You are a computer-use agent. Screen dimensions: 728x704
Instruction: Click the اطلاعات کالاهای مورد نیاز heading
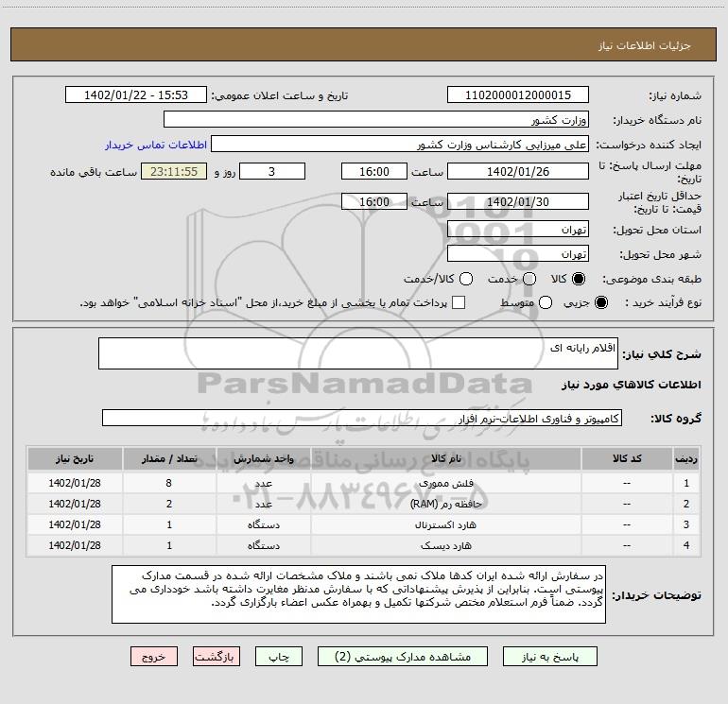point(631,385)
